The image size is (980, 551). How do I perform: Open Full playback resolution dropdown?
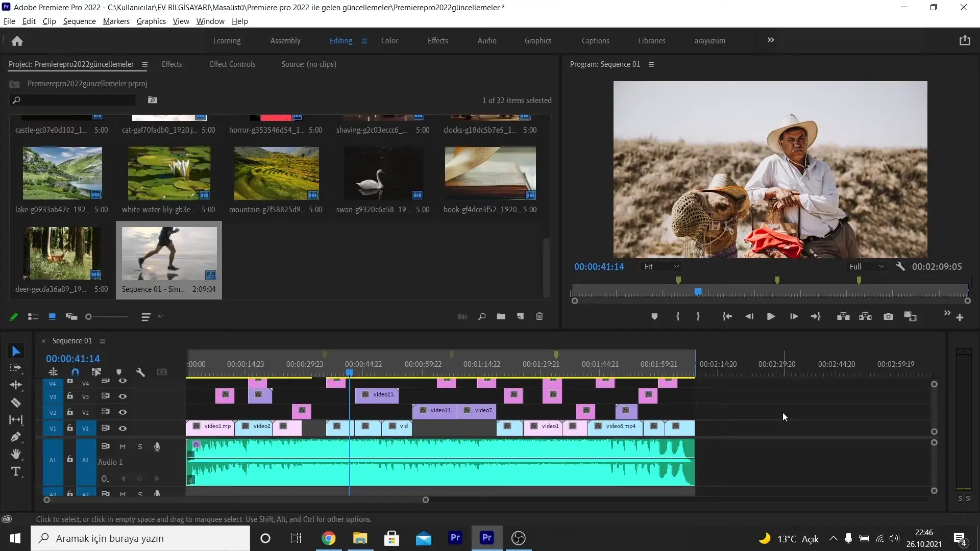[x=867, y=266]
